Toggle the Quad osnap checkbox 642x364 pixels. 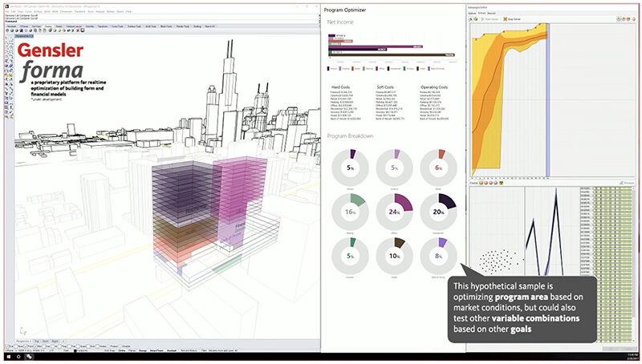(78, 346)
